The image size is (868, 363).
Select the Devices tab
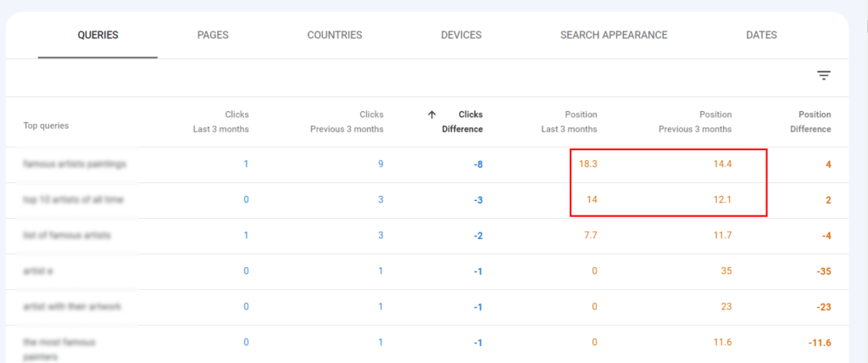point(461,35)
